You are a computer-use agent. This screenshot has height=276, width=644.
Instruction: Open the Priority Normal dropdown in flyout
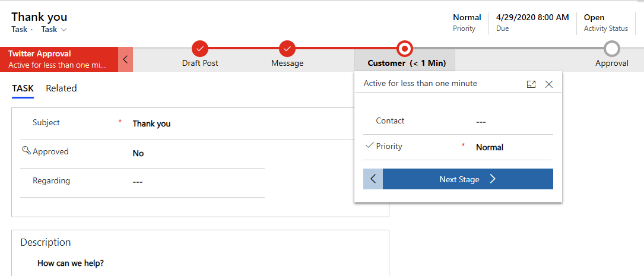[490, 147]
